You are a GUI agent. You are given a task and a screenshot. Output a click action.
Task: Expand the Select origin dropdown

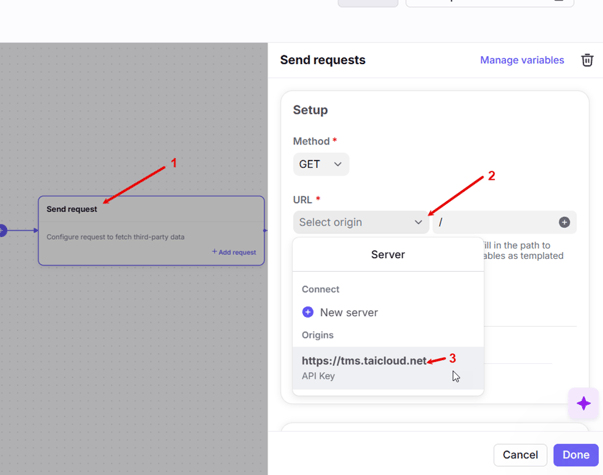[360, 222]
